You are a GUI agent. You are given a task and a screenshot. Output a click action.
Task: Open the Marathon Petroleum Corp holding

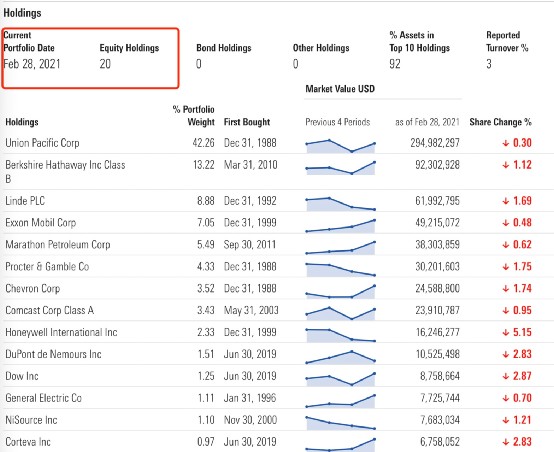click(58, 245)
